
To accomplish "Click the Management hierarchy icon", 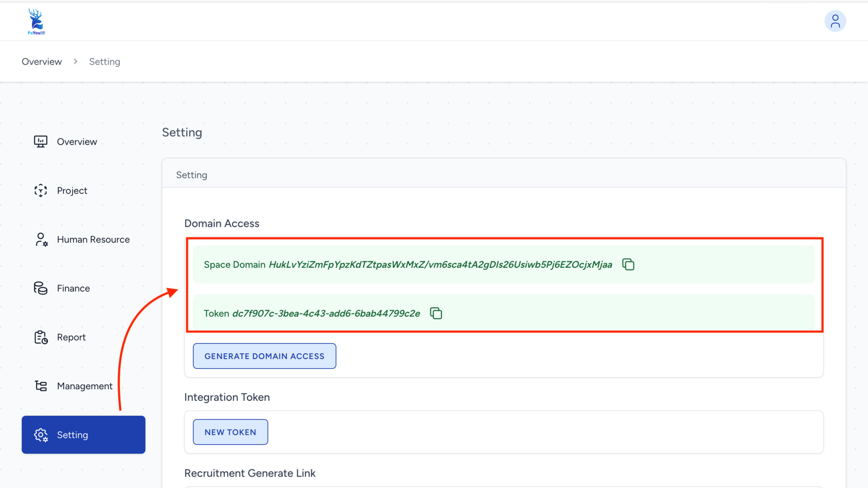I will [x=41, y=386].
